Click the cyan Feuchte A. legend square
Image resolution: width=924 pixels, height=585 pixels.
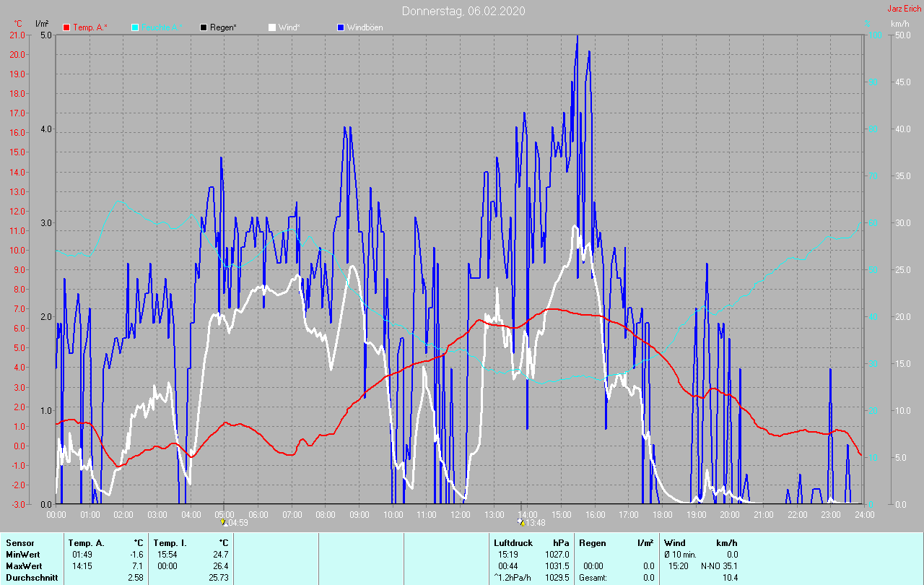(135, 27)
